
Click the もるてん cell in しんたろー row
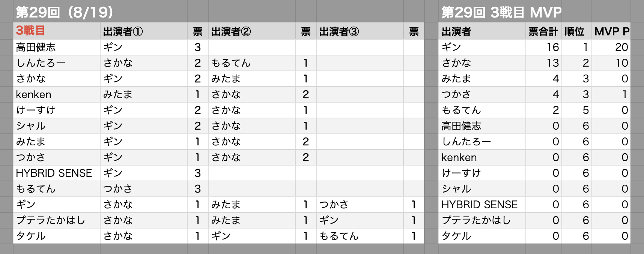[x=252, y=63]
